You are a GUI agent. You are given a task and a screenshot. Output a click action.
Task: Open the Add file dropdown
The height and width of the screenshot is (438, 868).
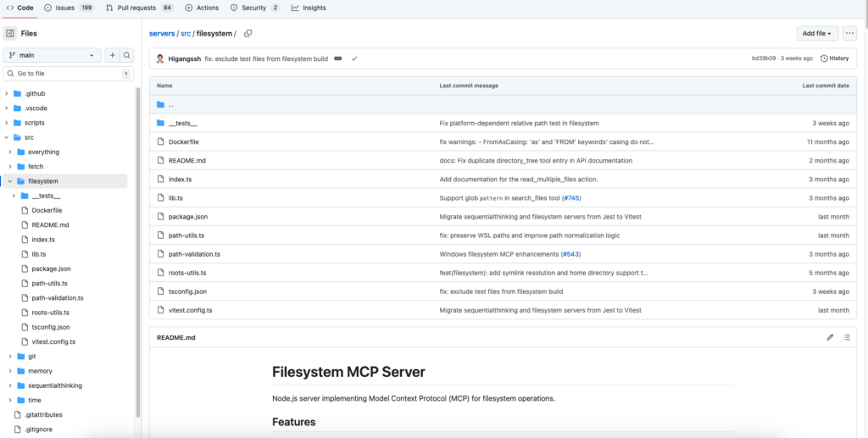pos(818,33)
